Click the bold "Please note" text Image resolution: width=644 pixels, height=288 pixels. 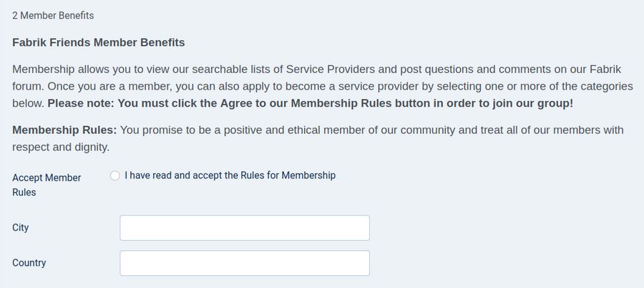(x=80, y=103)
